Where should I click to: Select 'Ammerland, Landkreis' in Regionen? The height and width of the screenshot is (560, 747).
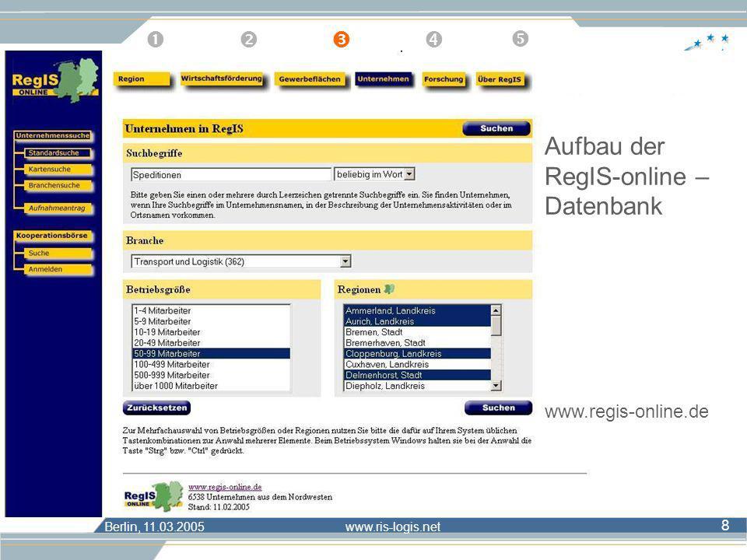(417, 310)
